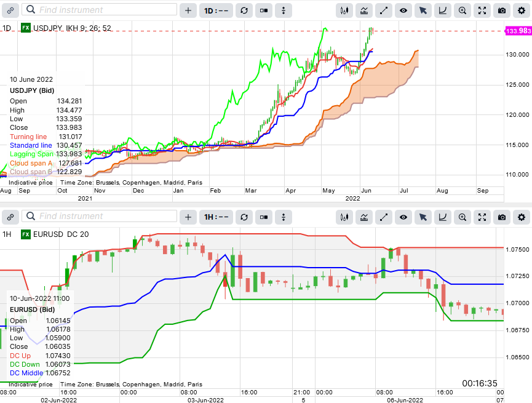Take snapshot of EURUSD chart with camera icon
This screenshot has height=403, width=532.
click(x=502, y=217)
